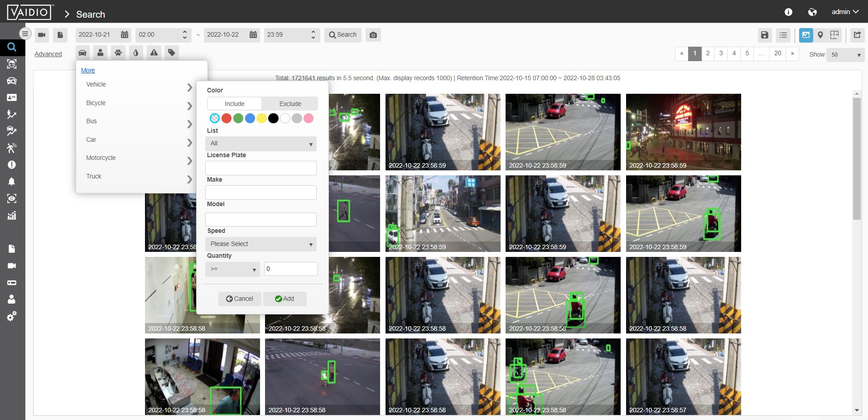This screenshot has height=420, width=868.
Task: Expand the Show 50 results dropdown
Action: click(x=845, y=55)
